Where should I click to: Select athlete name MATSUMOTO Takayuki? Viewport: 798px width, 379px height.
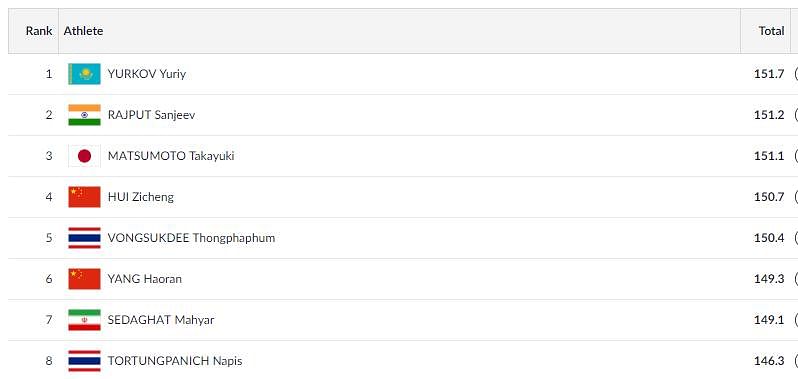[x=171, y=156]
